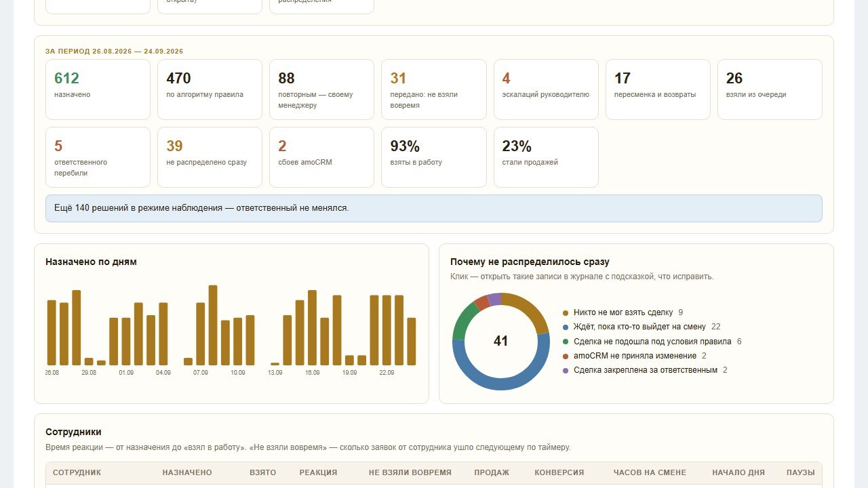Sort by the РЕАКЦИЯ column header
Screen dimensions: 868x488
(318, 472)
